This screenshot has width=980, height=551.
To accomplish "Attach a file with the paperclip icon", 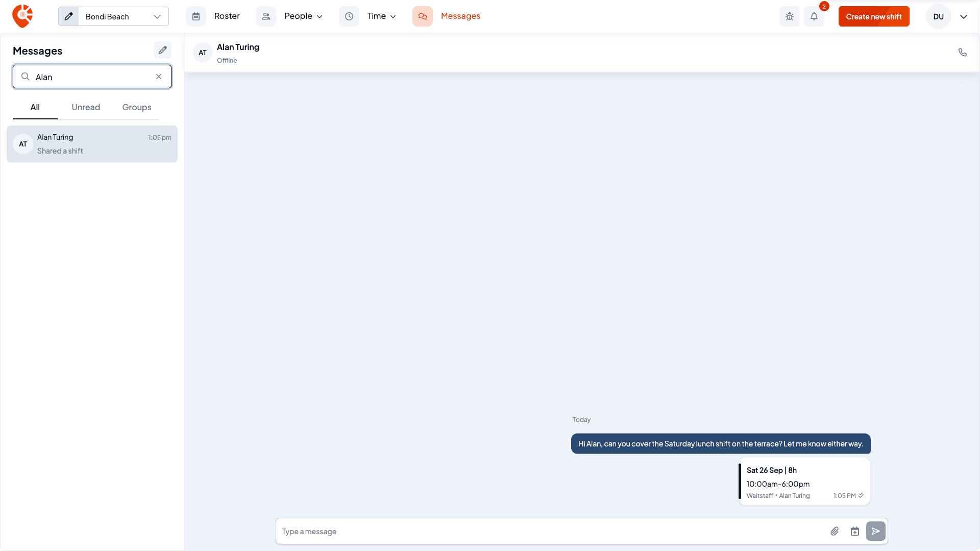I will point(835,531).
